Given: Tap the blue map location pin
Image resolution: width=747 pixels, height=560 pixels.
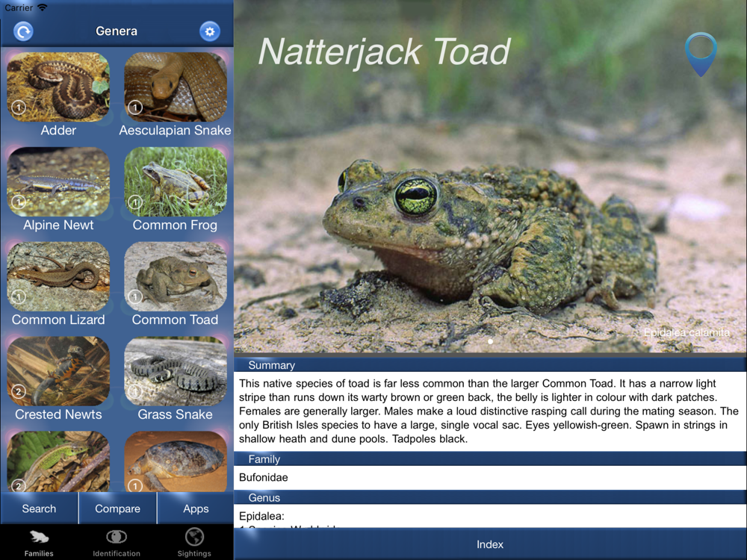Looking at the screenshot, I should [x=701, y=55].
